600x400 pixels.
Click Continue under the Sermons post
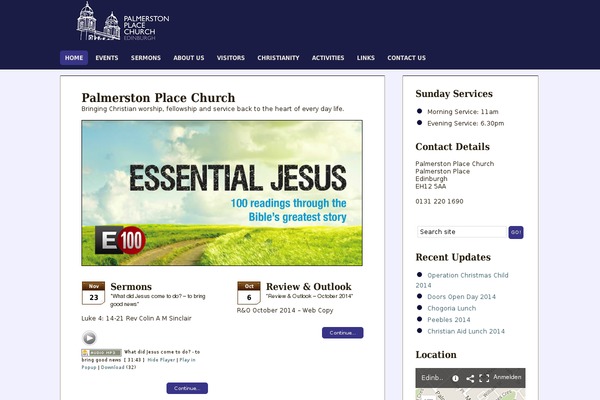pyautogui.click(x=187, y=388)
